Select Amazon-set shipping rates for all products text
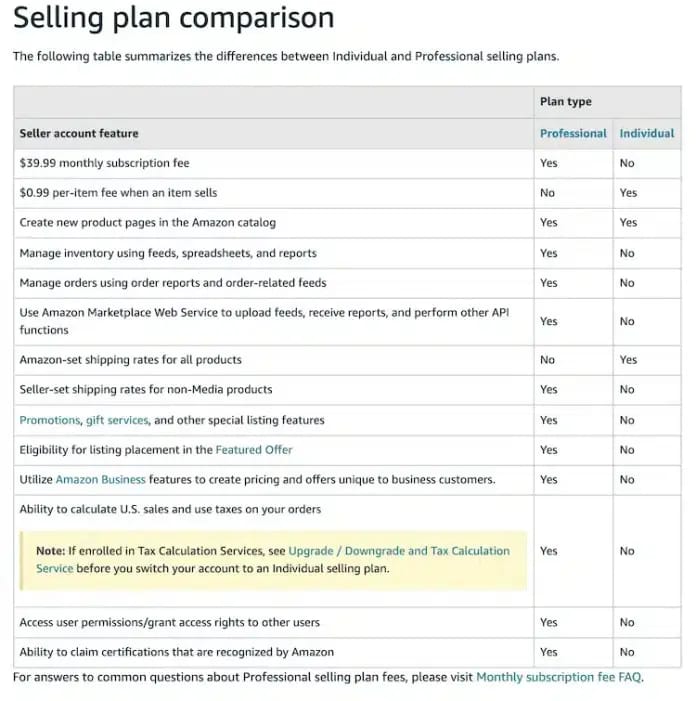The image size is (696, 701). (130, 360)
